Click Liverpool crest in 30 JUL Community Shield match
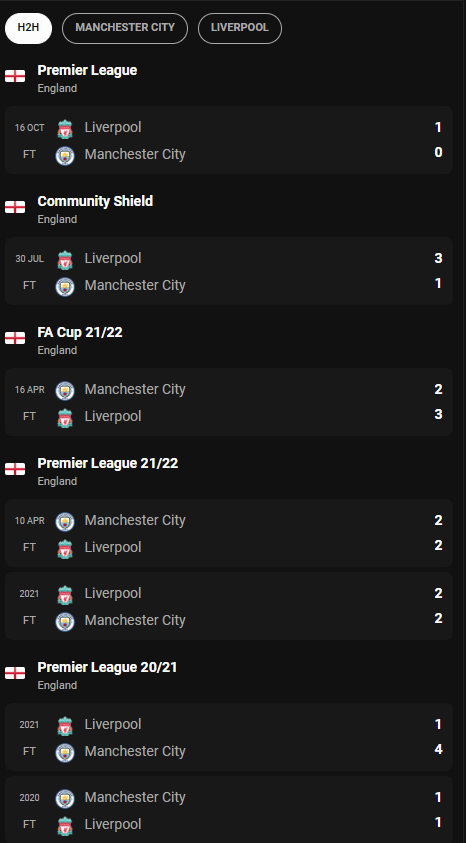Screen dimensions: 466x843 [65, 260]
